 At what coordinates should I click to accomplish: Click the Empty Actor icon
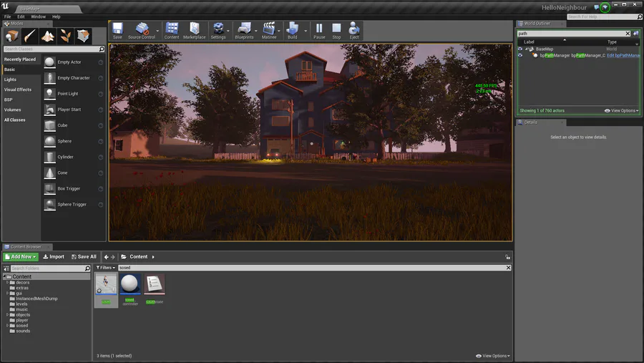pos(49,62)
